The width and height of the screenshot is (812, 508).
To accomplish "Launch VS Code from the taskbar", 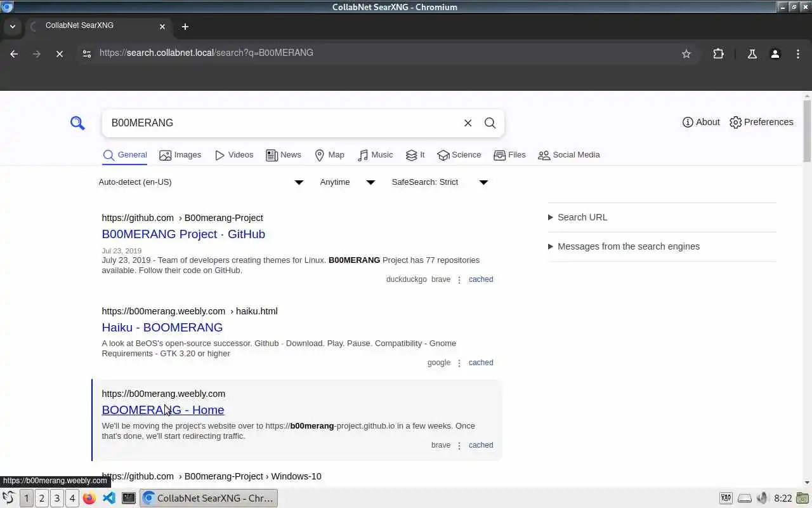I will click(109, 498).
